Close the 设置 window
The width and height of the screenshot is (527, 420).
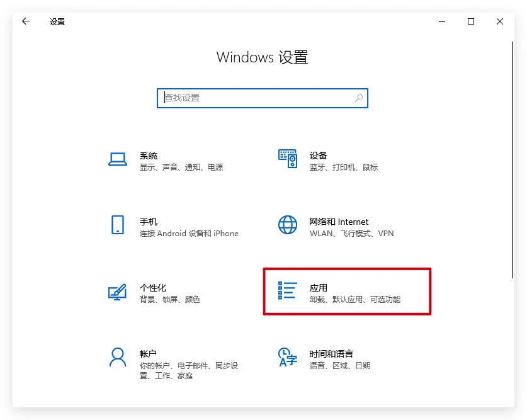tap(499, 21)
